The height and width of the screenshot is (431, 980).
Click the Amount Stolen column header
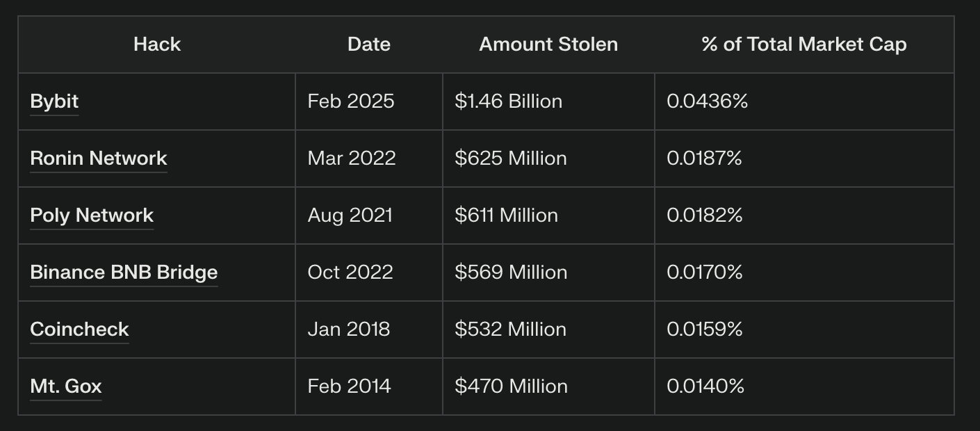point(548,44)
